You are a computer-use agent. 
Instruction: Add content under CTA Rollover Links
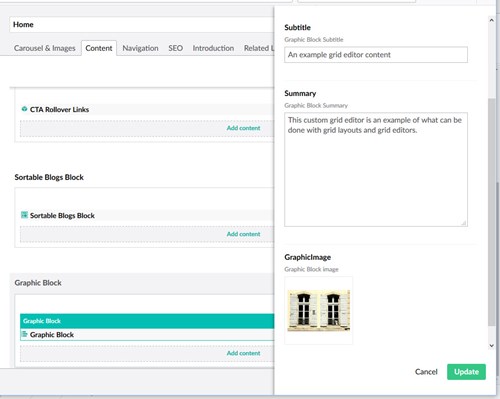tap(243, 128)
